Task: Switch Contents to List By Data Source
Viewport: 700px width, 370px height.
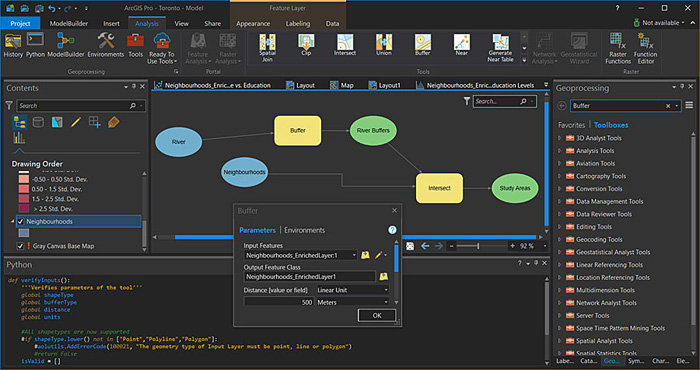Action: pyautogui.click(x=38, y=122)
